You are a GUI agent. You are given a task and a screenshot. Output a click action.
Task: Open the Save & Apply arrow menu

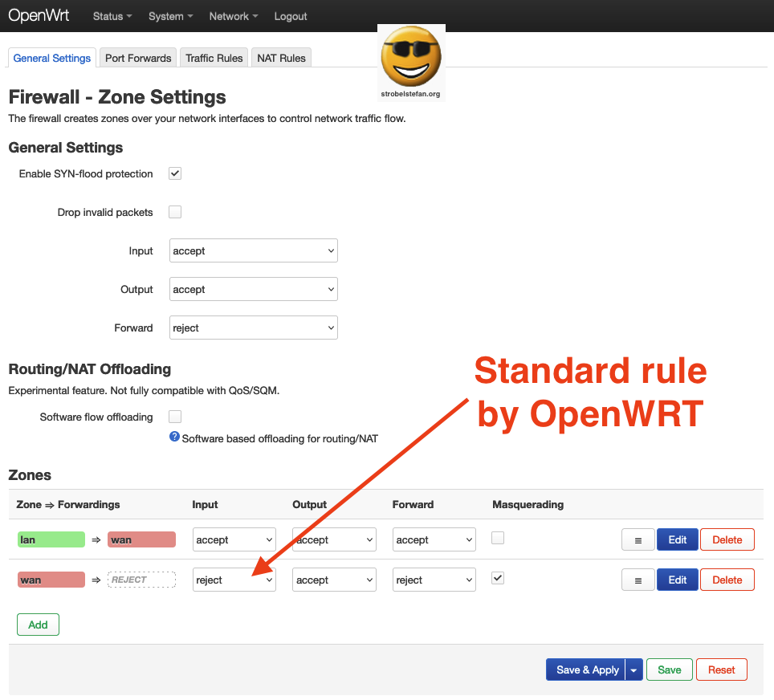pyautogui.click(x=634, y=670)
